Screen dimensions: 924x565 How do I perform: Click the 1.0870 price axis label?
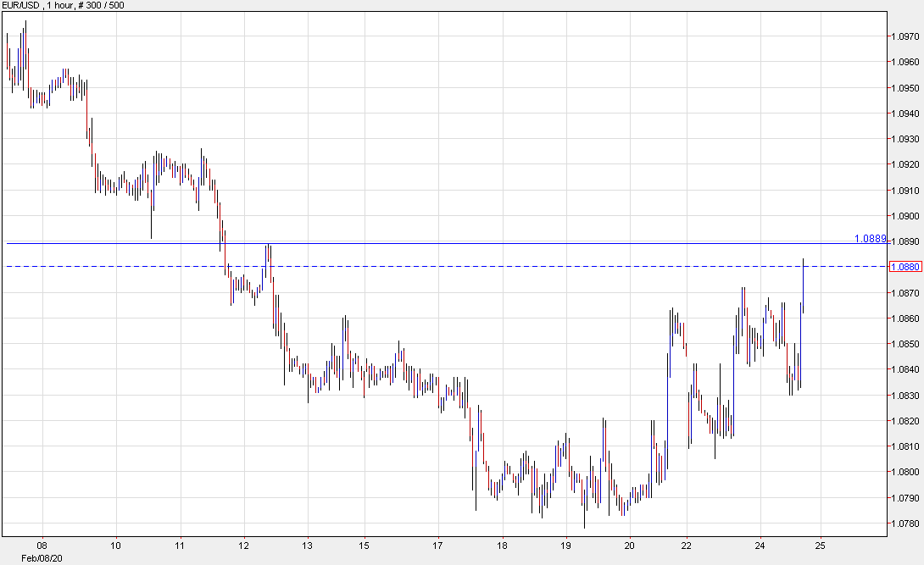[x=905, y=292]
